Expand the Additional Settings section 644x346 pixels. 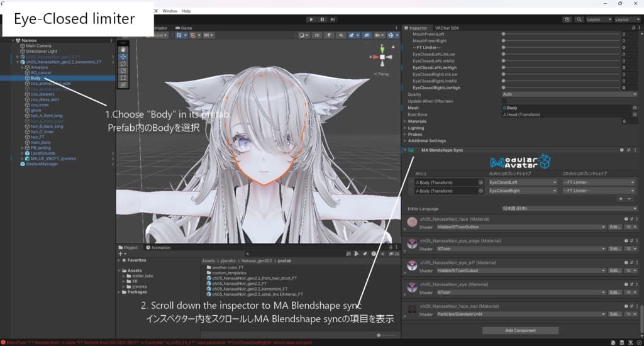[427, 141]
